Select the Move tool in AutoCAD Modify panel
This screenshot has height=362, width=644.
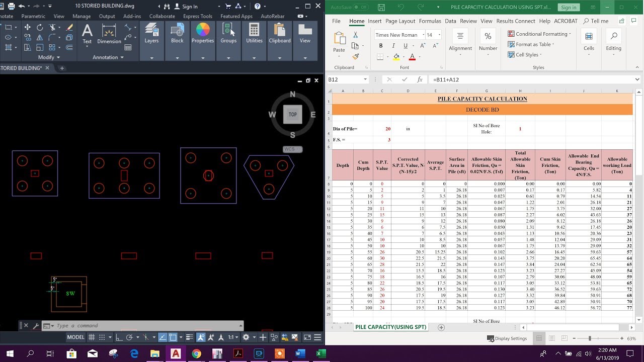[x=27, y=27]
